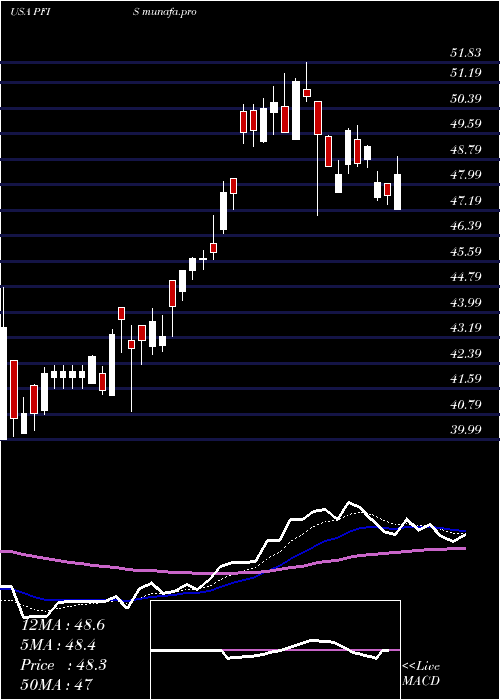Image resolution: width=500 pixels, height=700 pixels.
Task: Click the USA PFI ticker label
Action: pos(30,12)
